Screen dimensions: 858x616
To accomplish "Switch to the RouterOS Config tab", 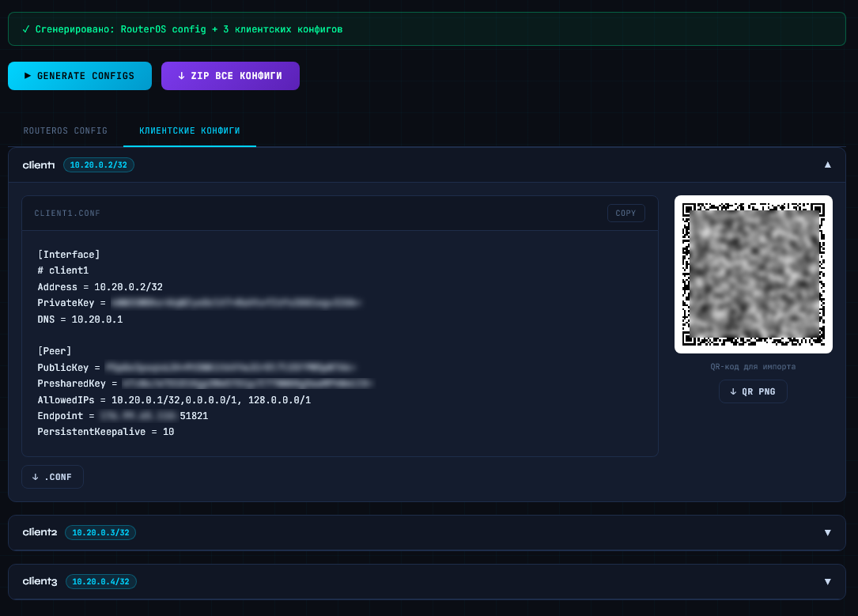I will pyautogui.click(x=65, y=130).
